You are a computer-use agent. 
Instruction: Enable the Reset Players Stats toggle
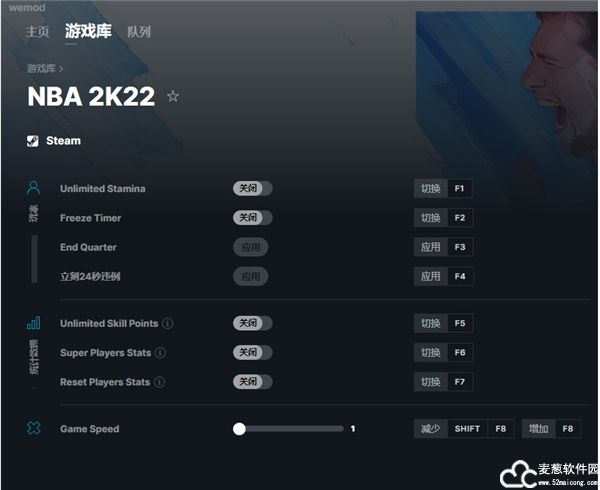click(253, 382)
